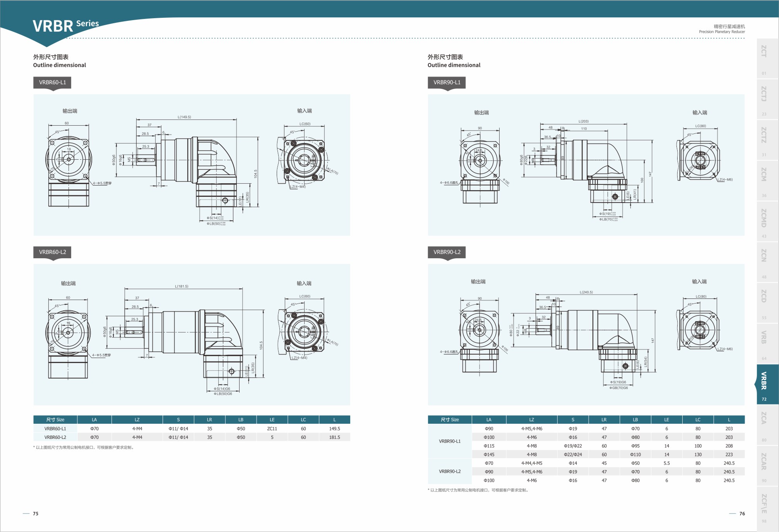Click the L(240.5) dimension label in drawing
Image resolution: width=779 pixels, height=532 pixels.
586,292
